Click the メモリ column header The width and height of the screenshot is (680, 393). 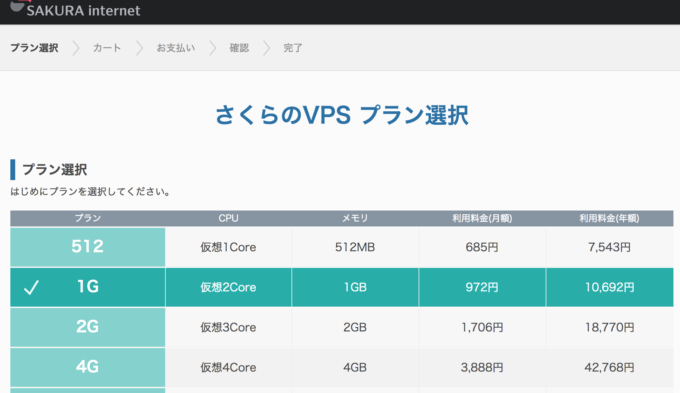pyautogui.click(x=355, y=218)
